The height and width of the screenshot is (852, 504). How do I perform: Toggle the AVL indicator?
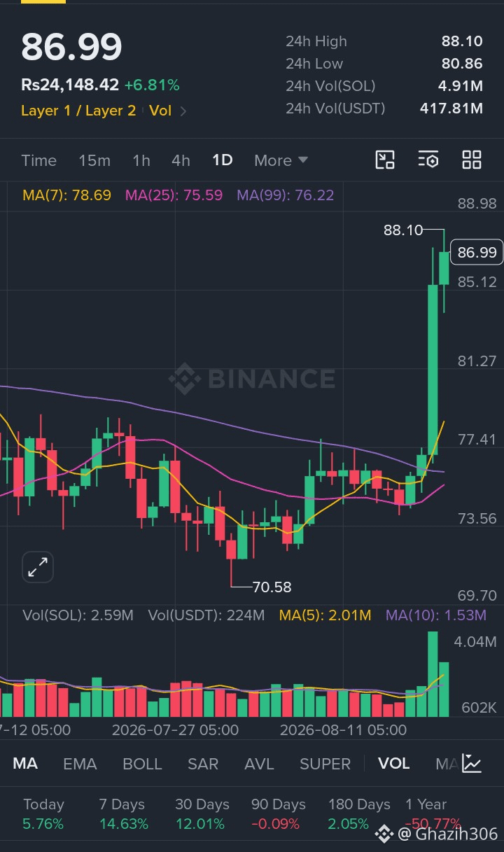(259, 763)
